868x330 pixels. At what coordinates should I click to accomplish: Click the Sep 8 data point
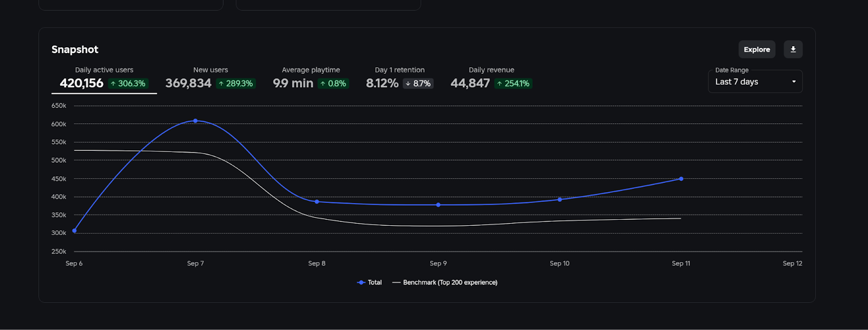317,201
